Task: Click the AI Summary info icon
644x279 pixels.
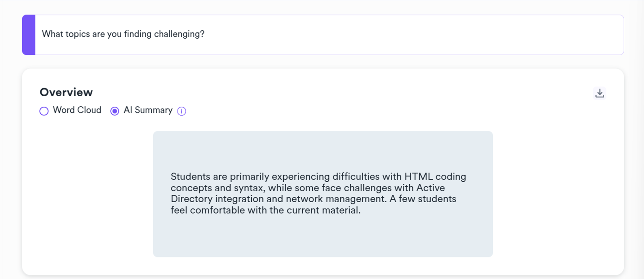Action: [x=182, y=111]
